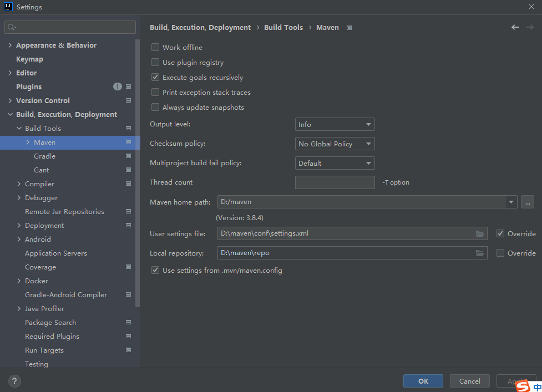Image resolution: width=542 pixels, height=392 pixels.
Task: Enable Use plugin registry checkbox
Action: [x=155, y=62]
